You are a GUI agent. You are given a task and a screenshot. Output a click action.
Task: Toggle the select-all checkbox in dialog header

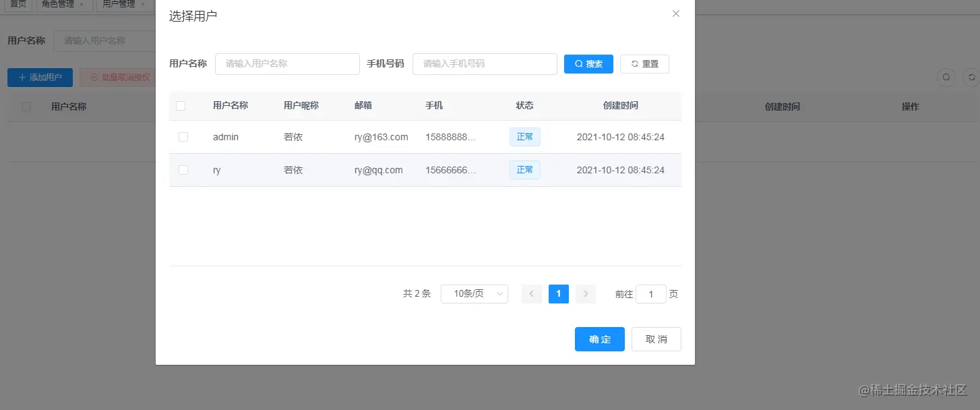pos(181,106)
